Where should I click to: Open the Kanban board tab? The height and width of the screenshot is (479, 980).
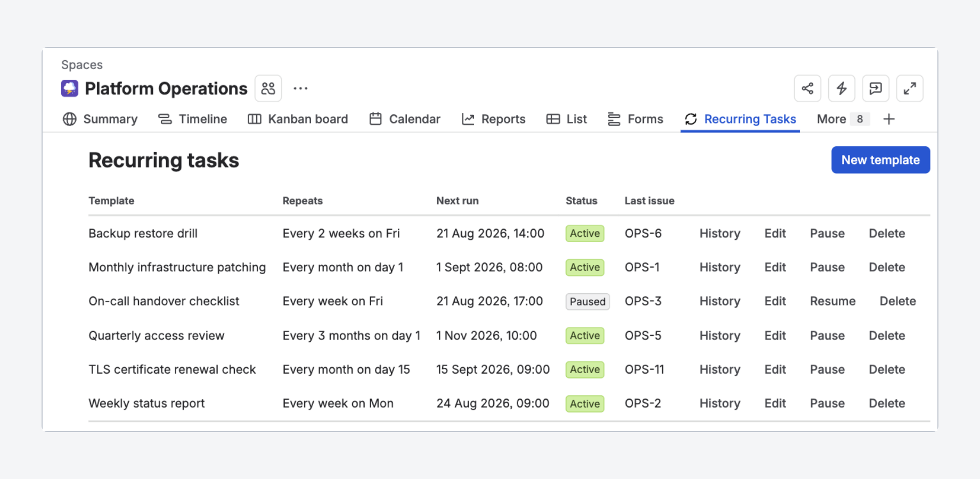pos(298,119)
